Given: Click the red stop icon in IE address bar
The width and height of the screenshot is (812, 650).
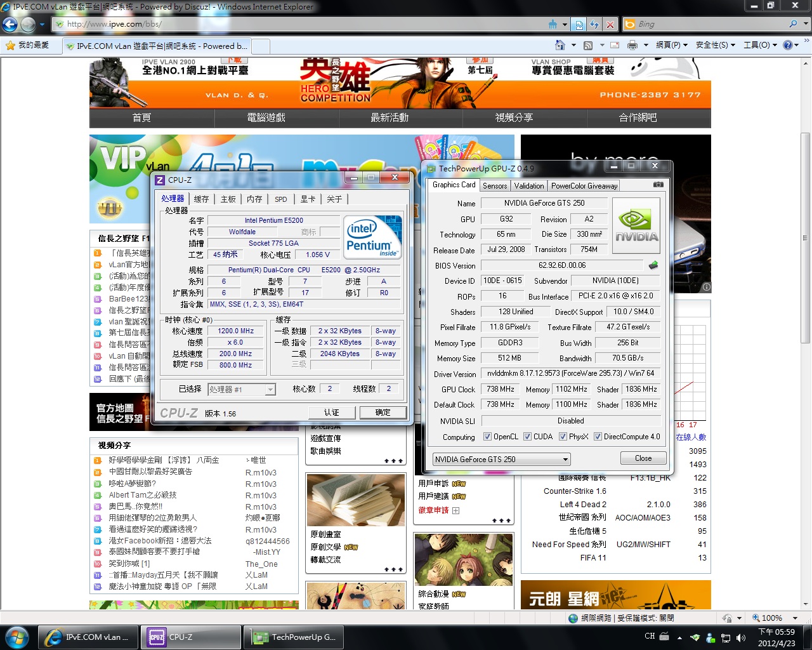Looking at the screenshot, I should pyautogui.click(x=610, y=24).
